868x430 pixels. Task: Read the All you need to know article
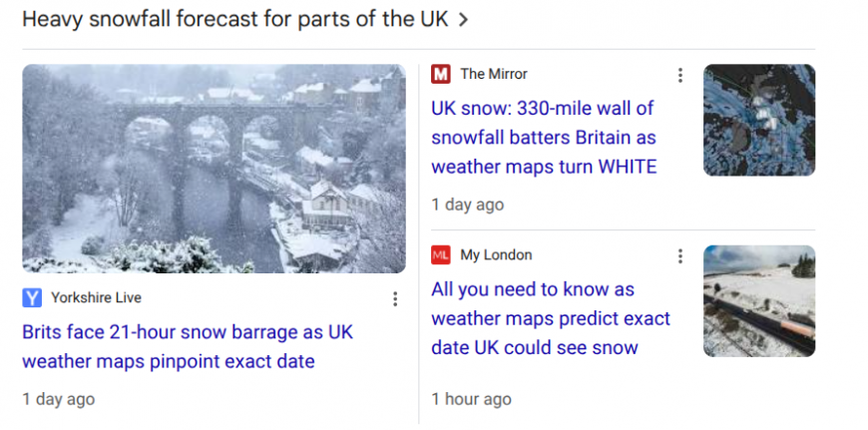click(550, 318)
